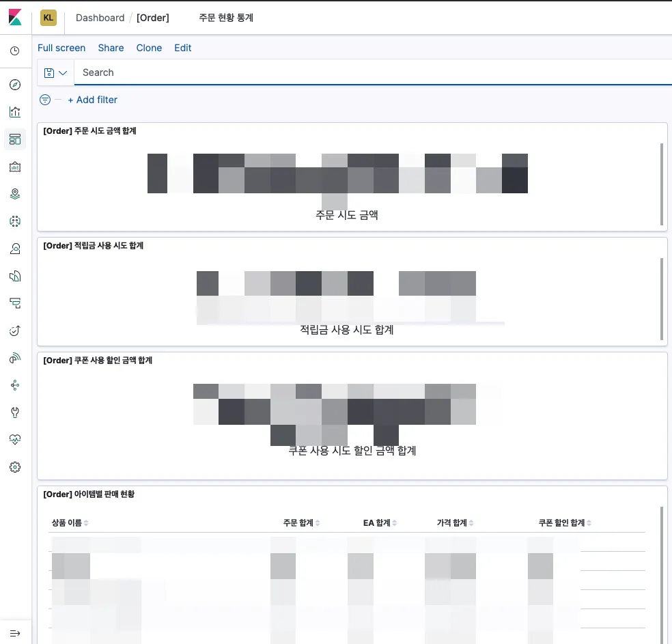Screen dimensions: 672x644
Task: Open the Machine Learning app icon
Action: pos(15,221)
